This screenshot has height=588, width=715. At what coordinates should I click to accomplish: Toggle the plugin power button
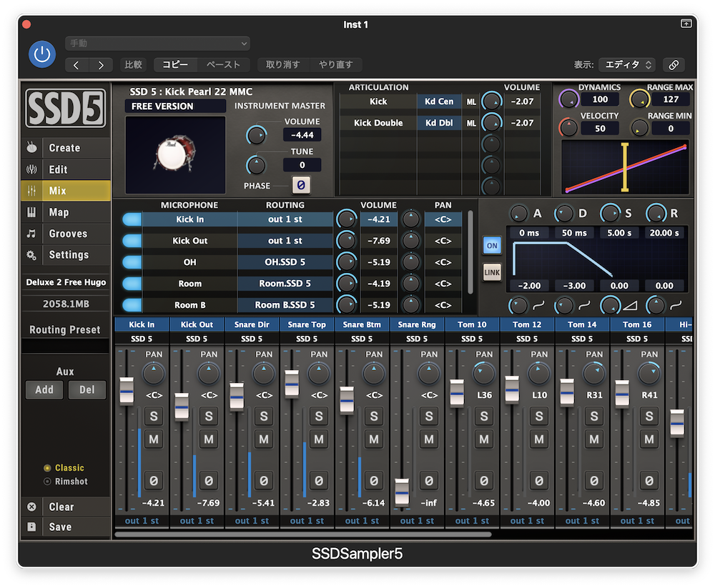point(42,54)
